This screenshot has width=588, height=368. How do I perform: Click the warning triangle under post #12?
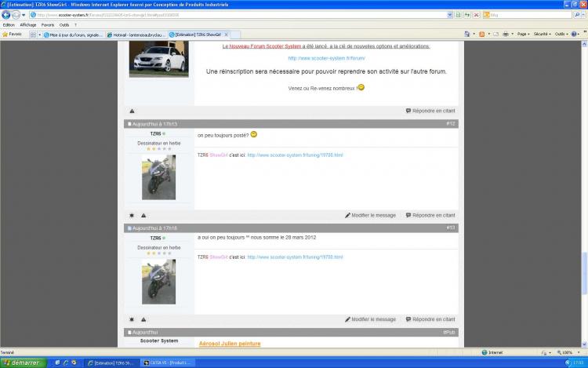click(x=143, y=215)
